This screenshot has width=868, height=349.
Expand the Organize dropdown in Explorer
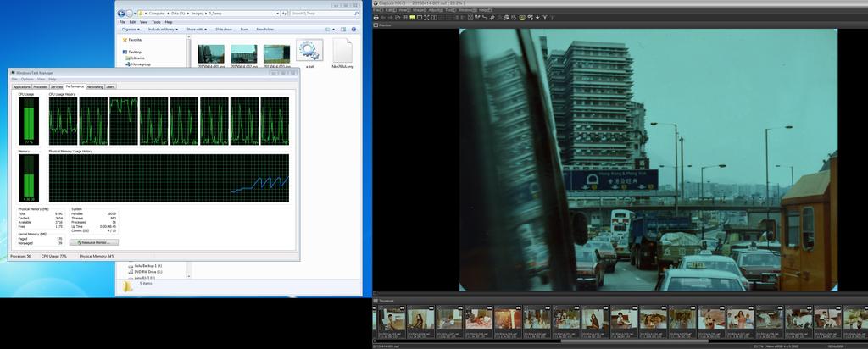pyautogui.click(x=131, y=29)
